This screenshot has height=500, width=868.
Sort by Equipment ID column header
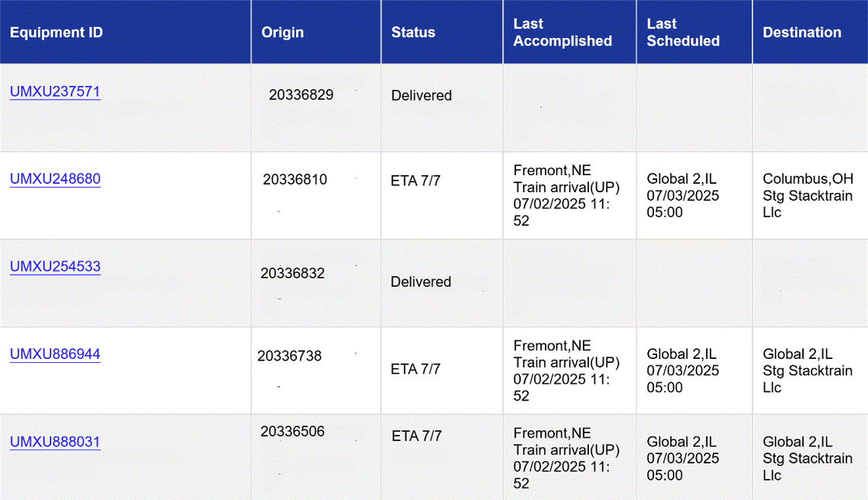click(57, 32)
